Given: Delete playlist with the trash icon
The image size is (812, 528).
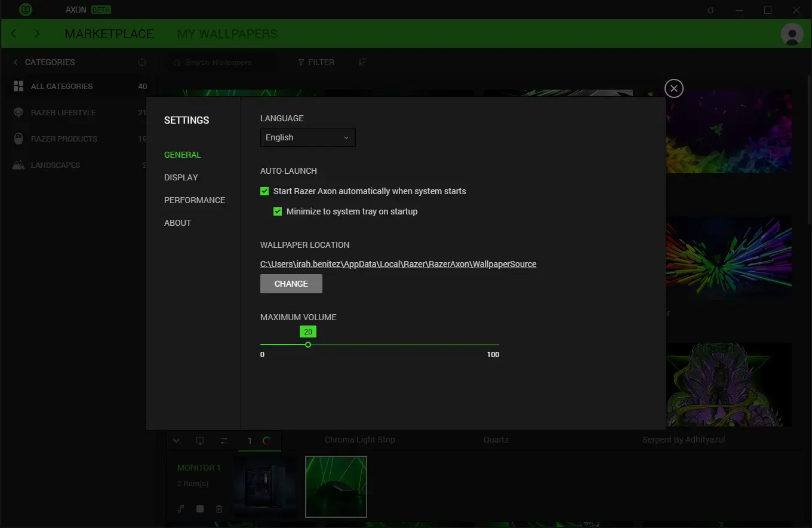Looking at the screenshot, I should (x=219, y=509).
